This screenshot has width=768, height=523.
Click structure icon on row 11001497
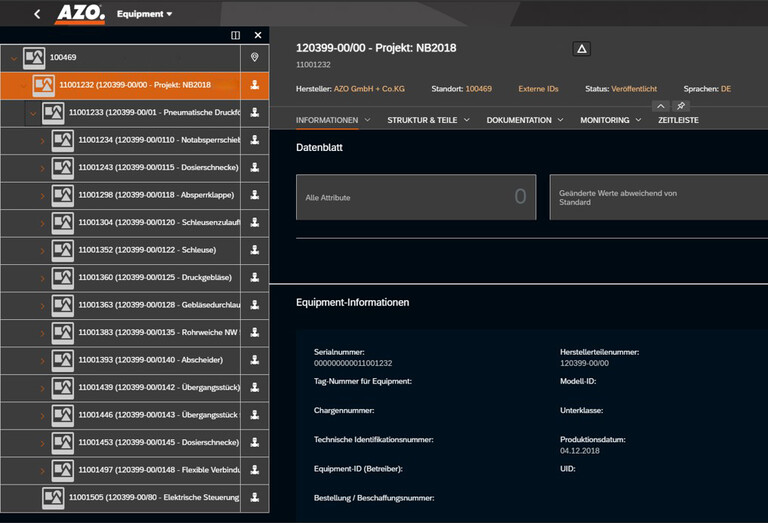[255, 469]
